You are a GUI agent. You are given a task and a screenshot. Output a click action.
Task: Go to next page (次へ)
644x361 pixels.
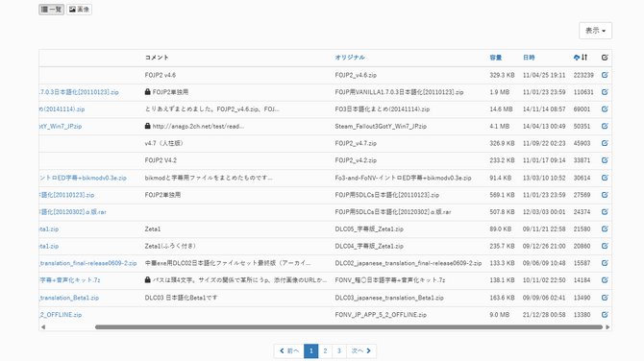[361, 350]
